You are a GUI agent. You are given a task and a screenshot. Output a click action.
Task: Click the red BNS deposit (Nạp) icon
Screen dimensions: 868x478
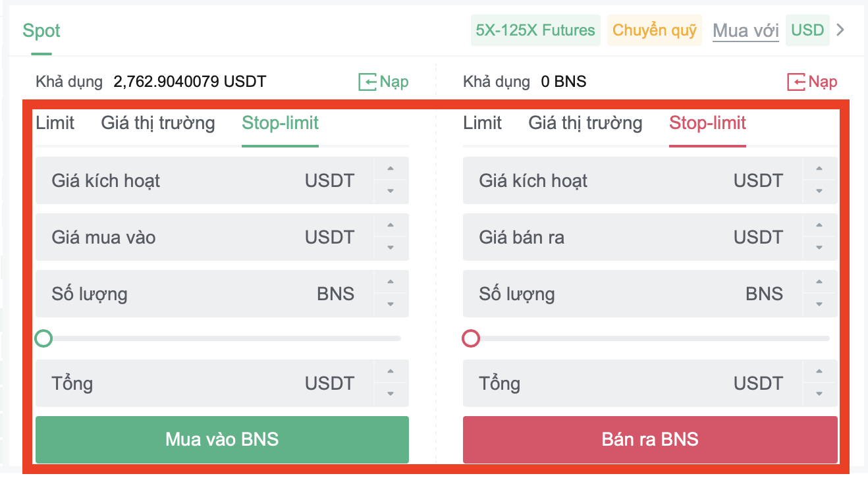coord(796,82)
